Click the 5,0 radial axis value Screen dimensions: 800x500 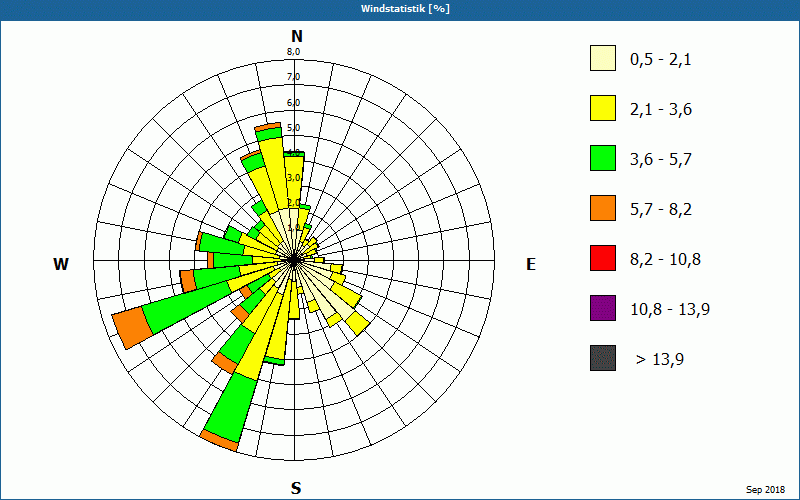tap(293, 128)
